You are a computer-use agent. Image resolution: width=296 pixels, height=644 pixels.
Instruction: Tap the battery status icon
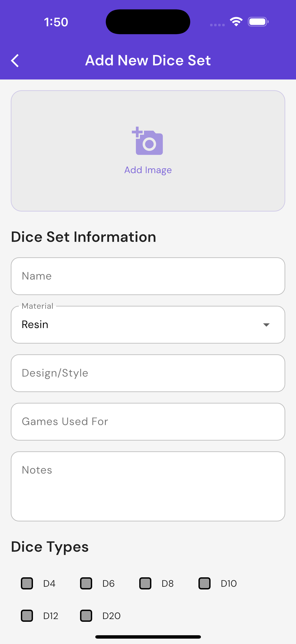(x=258, y=22)
